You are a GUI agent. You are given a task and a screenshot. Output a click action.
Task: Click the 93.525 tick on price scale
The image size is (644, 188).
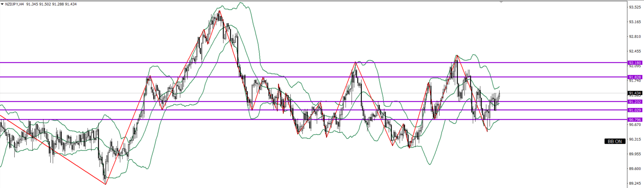[x=635, y=7]
